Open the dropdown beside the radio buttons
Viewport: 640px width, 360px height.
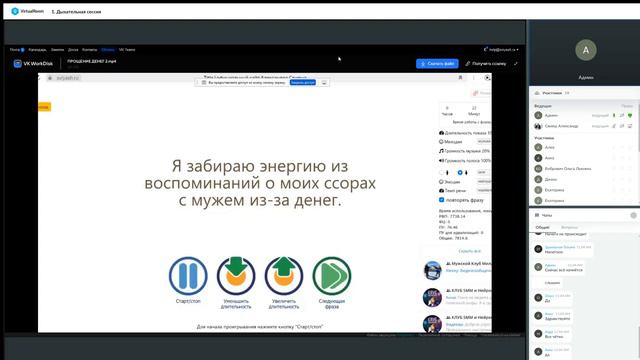pyautogui.click(x=483, y=173)
